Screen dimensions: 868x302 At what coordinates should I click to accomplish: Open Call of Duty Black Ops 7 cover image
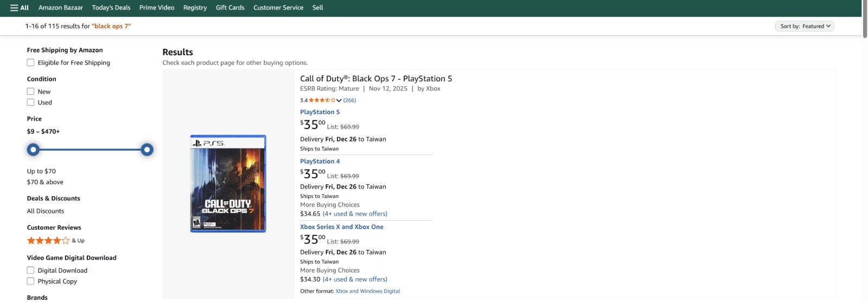pyautogui.click(x=228, y=184)
